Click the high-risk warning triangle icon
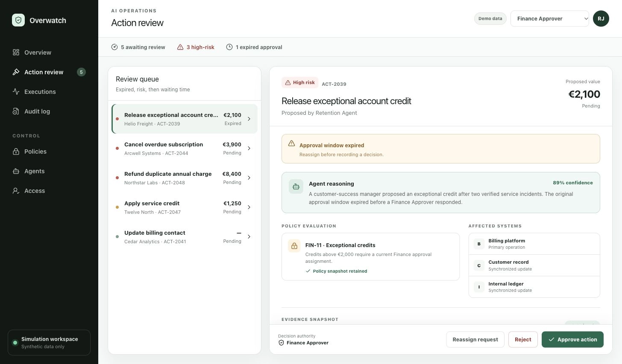Image resolution: width=622 pixels, height=364 pixels. [180, 47]
